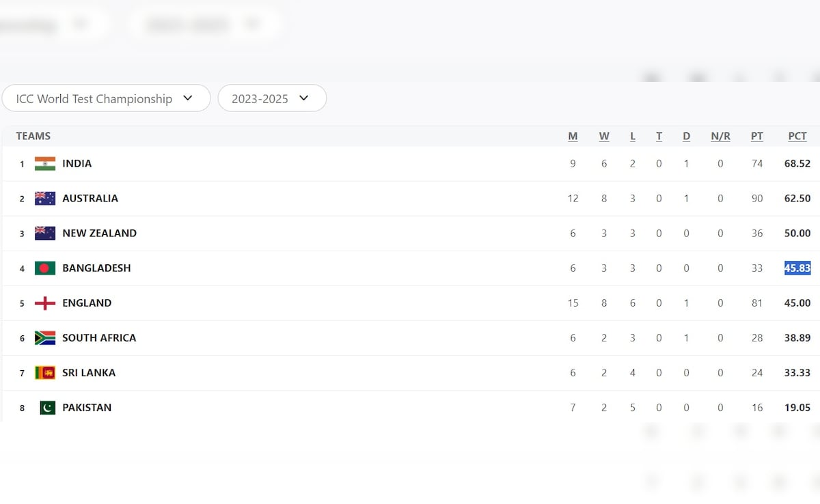Click the Pakistan flag icon
This screenshot has height=504, width=820.
click(x=47, y=408)
